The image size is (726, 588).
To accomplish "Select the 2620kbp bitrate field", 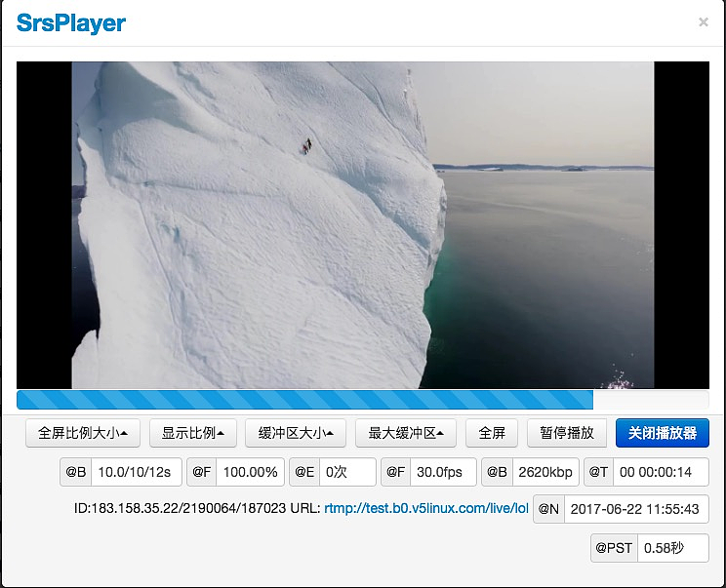I will tap(544, 472).
